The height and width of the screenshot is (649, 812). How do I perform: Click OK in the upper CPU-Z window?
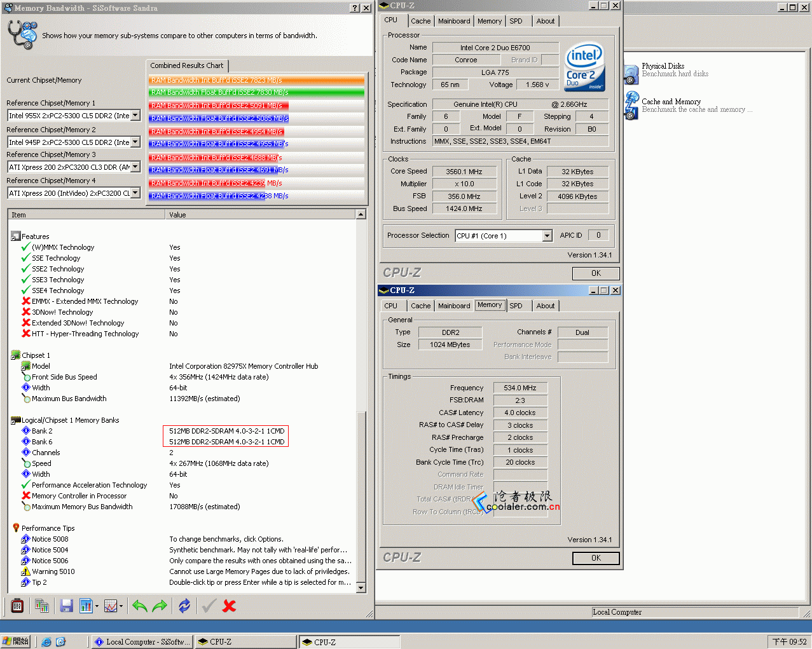click(596, 273)
